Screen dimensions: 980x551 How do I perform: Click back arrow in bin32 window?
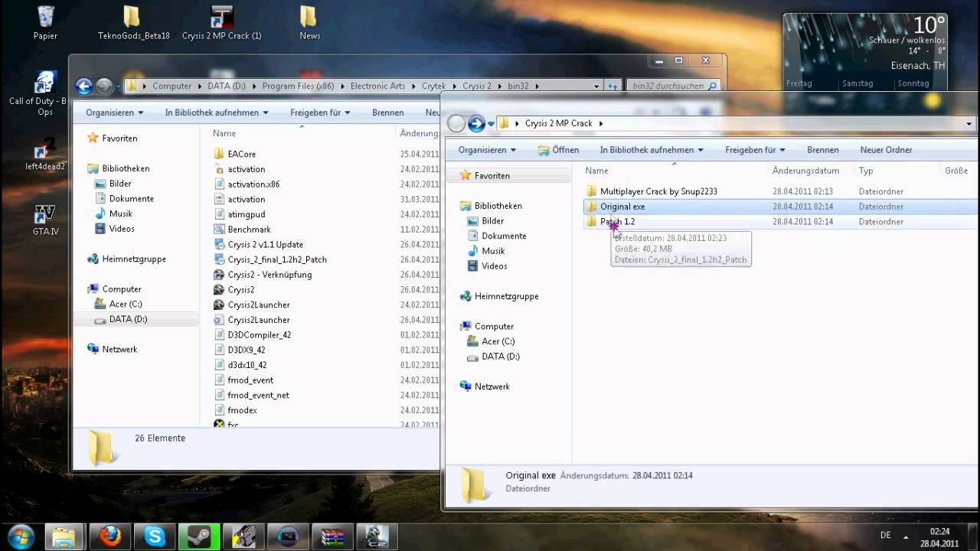tap(84, 86)
